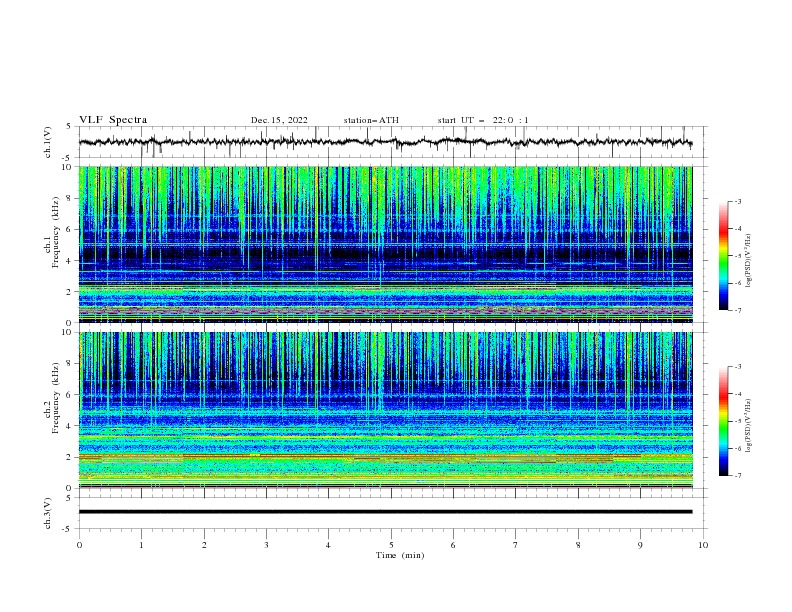Click time axis tick label 1

pos(141,545)
